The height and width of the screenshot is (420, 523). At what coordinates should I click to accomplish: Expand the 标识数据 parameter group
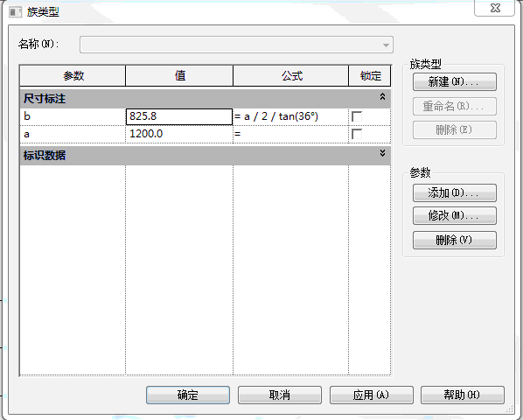pos(382,153)
